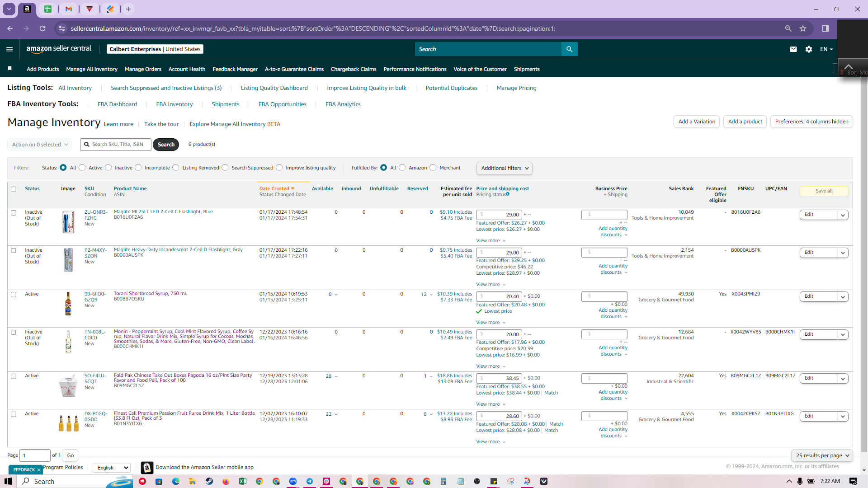Click the microphone icon in system tray

click(800, 481)
